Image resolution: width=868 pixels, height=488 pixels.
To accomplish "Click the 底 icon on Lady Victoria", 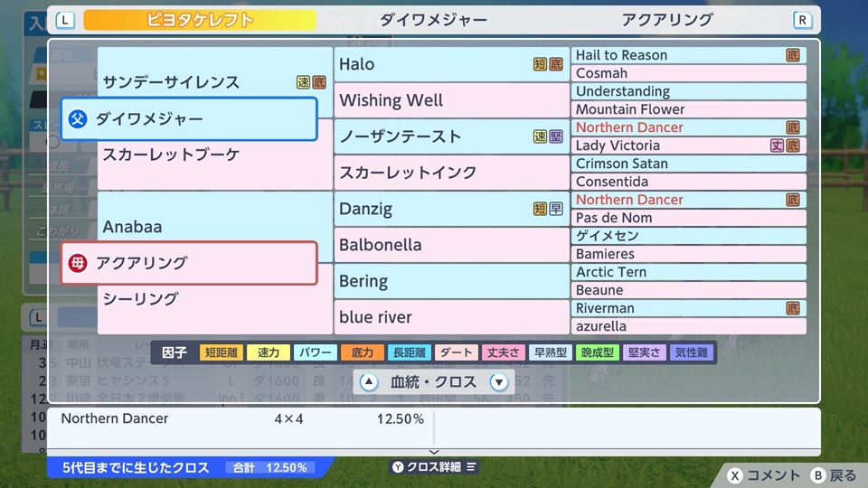I will [x=793, y=145].
